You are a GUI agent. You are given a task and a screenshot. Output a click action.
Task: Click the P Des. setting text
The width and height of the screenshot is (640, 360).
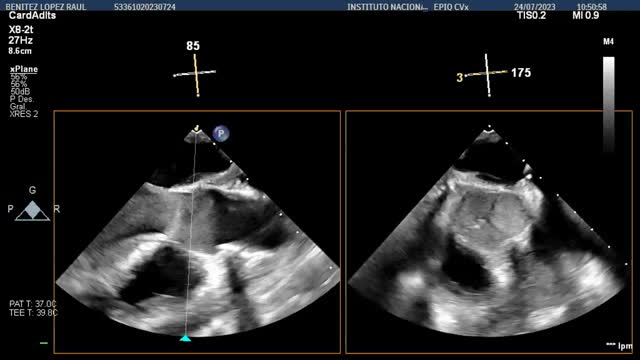(x=22, y=99)
